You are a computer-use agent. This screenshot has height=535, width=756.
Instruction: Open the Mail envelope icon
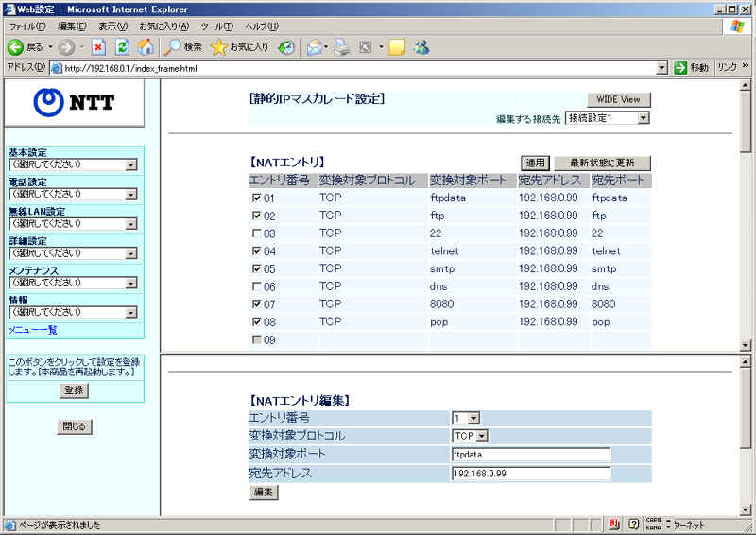(x=315, y=47)
